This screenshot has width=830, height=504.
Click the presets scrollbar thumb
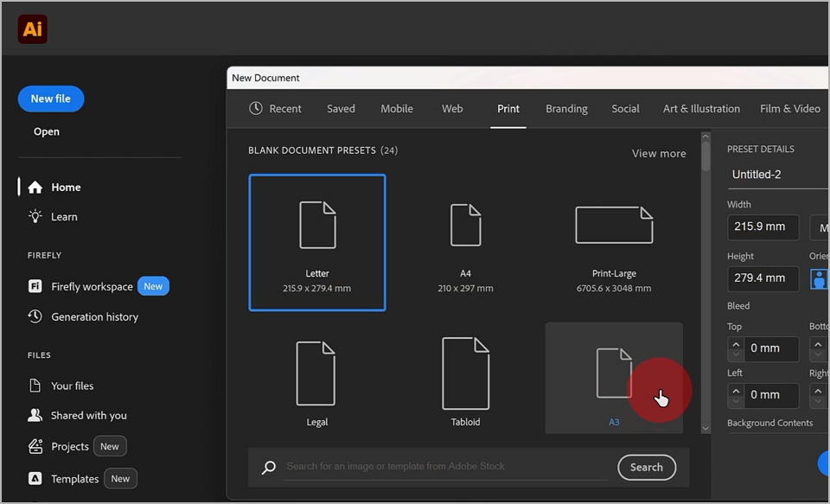click(x=705, y=156)
